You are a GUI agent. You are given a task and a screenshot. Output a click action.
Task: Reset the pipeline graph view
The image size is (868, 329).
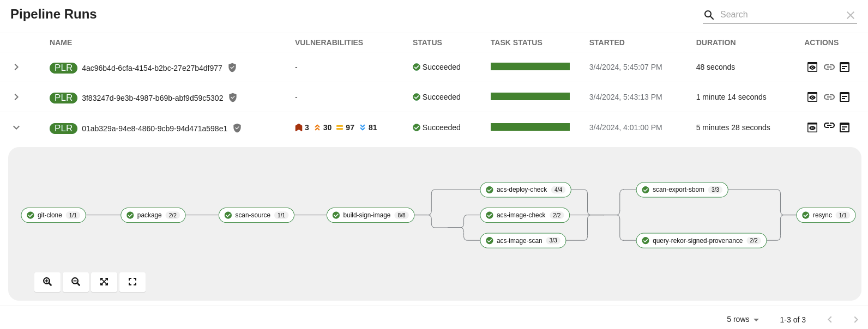132,282
